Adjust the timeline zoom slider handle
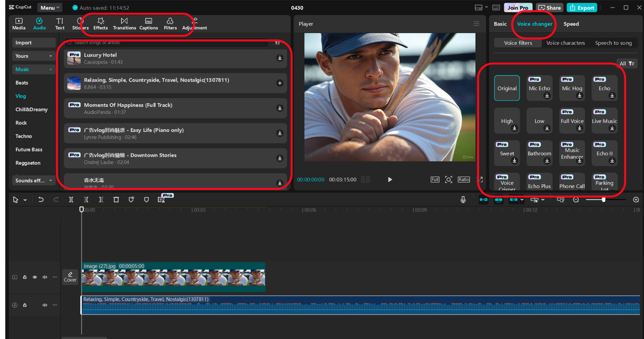Screen dimensions: 644x339 (603, 199)
